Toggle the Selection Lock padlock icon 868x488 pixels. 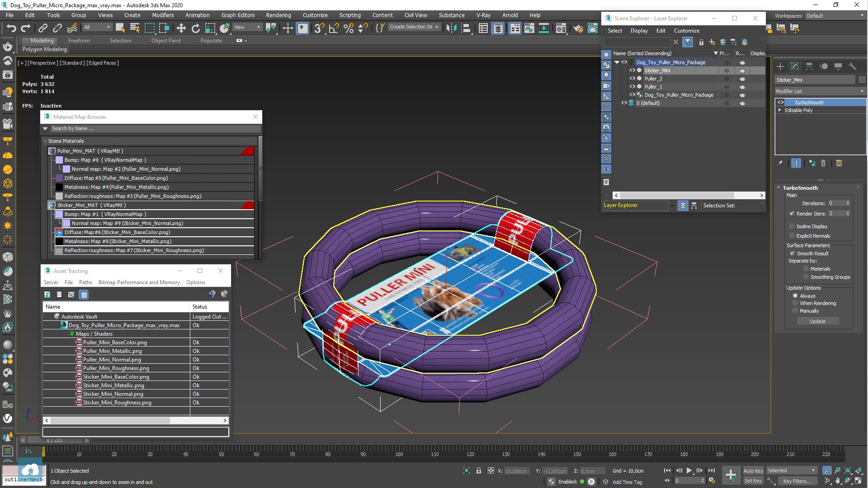pyautogui.click(x=479, y=471)
